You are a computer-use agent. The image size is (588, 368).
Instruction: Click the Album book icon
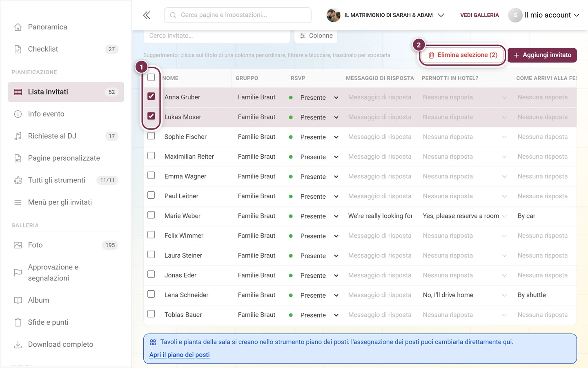pyautogui.click(x=18, y=300)
